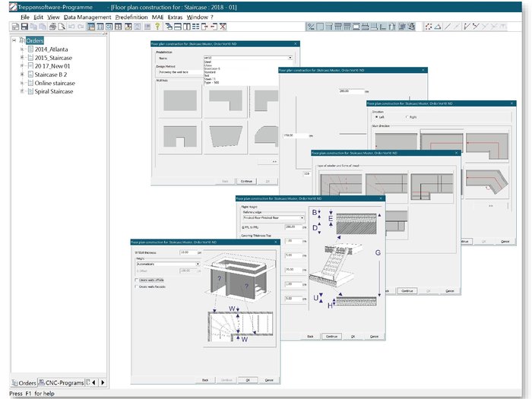Click the picture view toolbar icon
The image size is (532, 399).
[x=128, y=27]
